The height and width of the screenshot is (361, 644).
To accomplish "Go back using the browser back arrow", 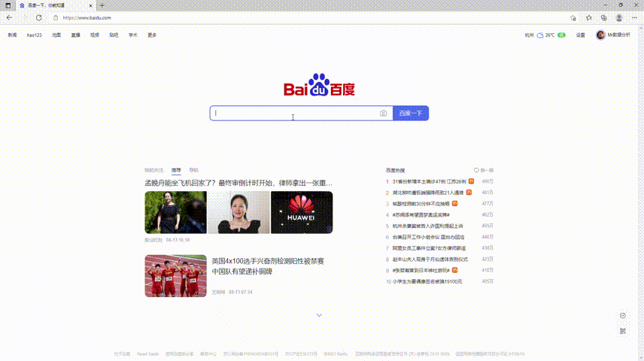I will (9, 17).
